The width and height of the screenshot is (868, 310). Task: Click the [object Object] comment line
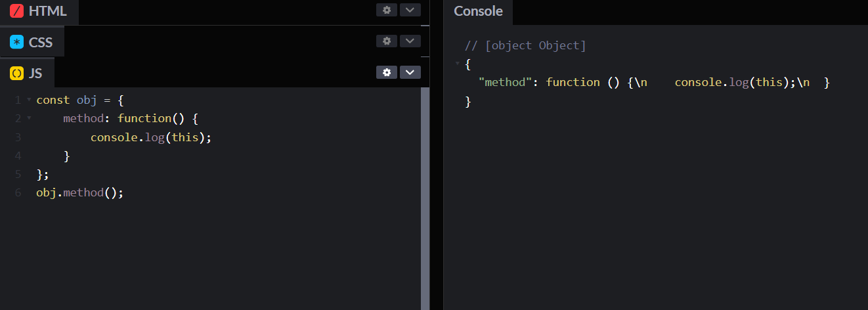click(525, 46)
